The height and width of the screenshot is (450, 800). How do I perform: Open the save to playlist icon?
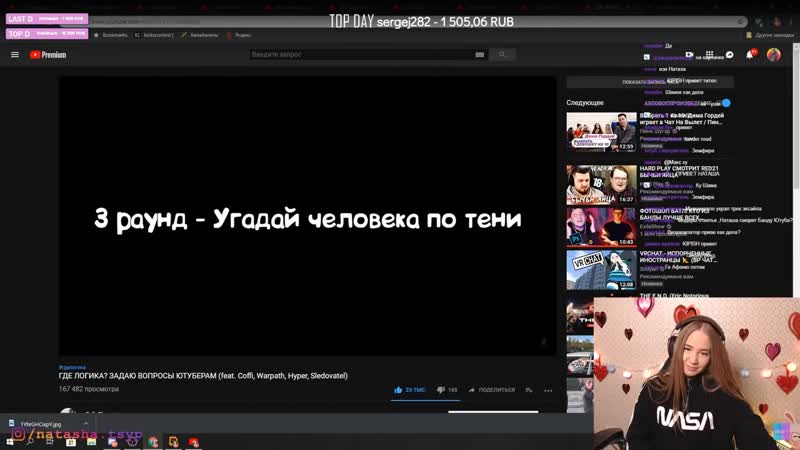click(x=529, y=390)
